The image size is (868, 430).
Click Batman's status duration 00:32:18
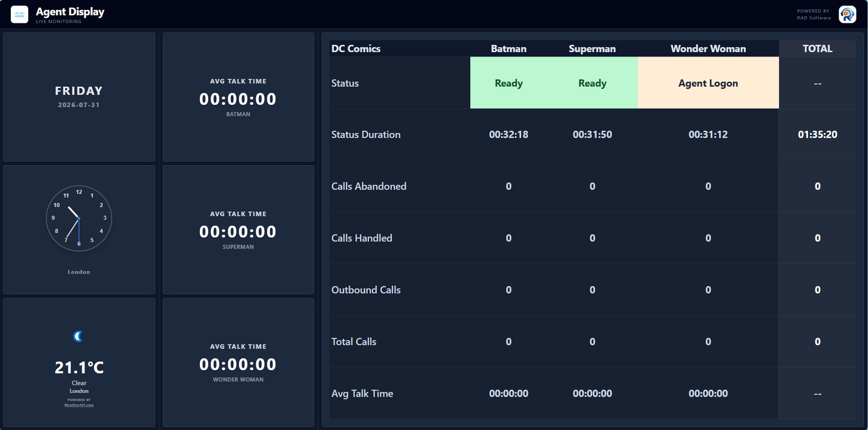pos(509,135)
